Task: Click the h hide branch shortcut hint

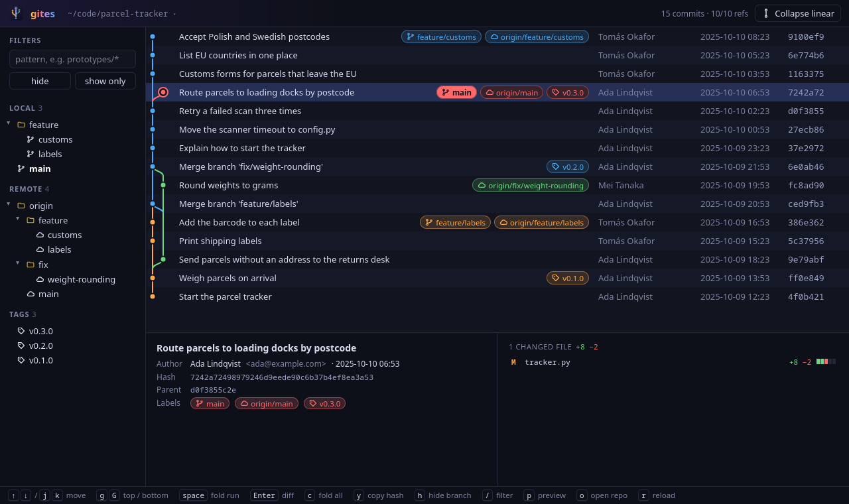Action: click(x=443, y=495)
